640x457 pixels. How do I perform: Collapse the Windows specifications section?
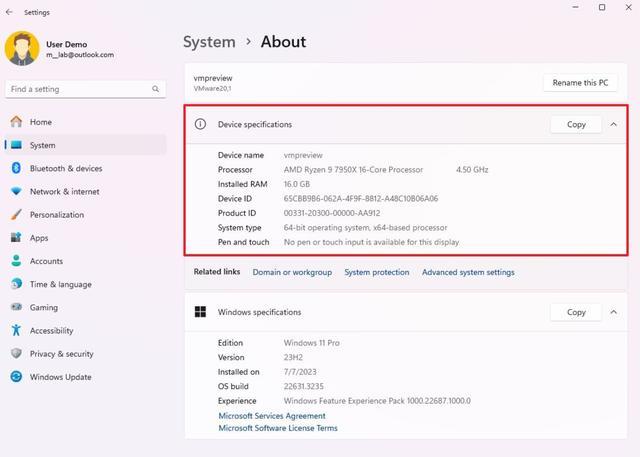pyautogui.click(x=613, y=312)
